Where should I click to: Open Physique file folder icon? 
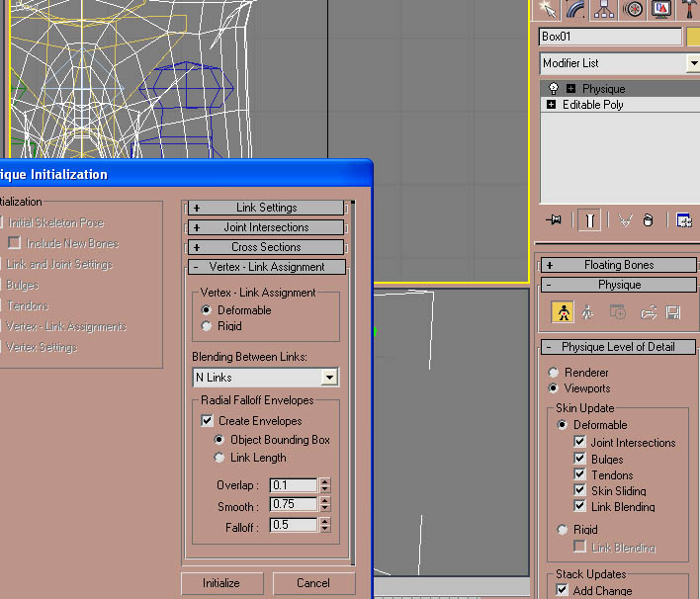click(x=649, y=312)
